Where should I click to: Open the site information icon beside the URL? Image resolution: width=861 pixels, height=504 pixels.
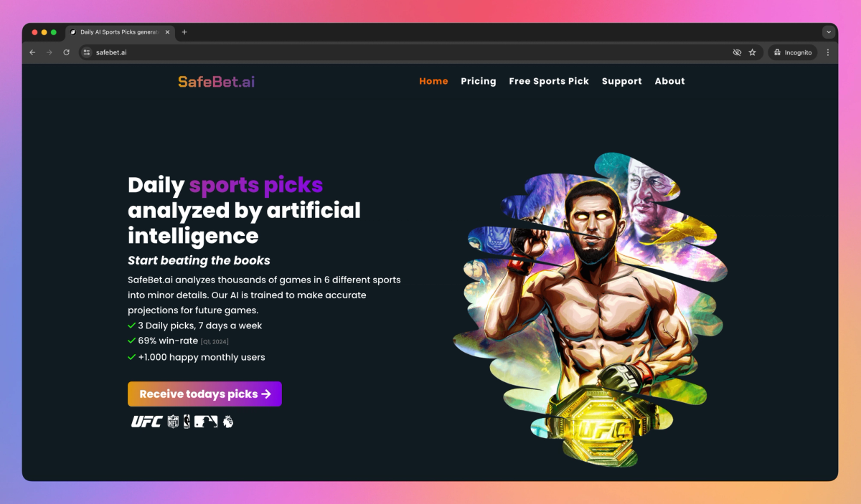click(87, 52)
